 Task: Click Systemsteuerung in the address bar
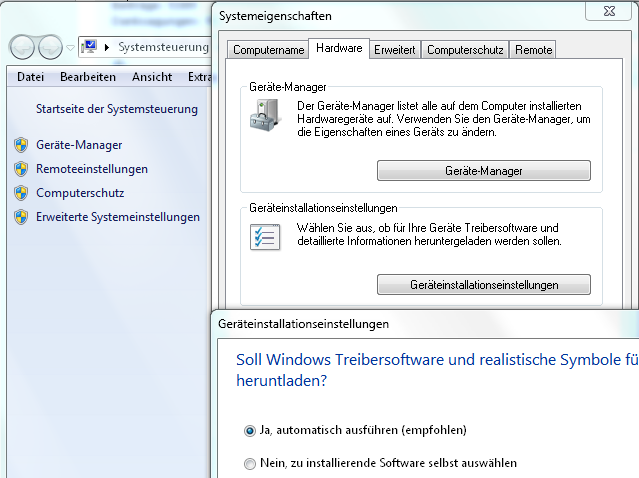tap(163, 47)
